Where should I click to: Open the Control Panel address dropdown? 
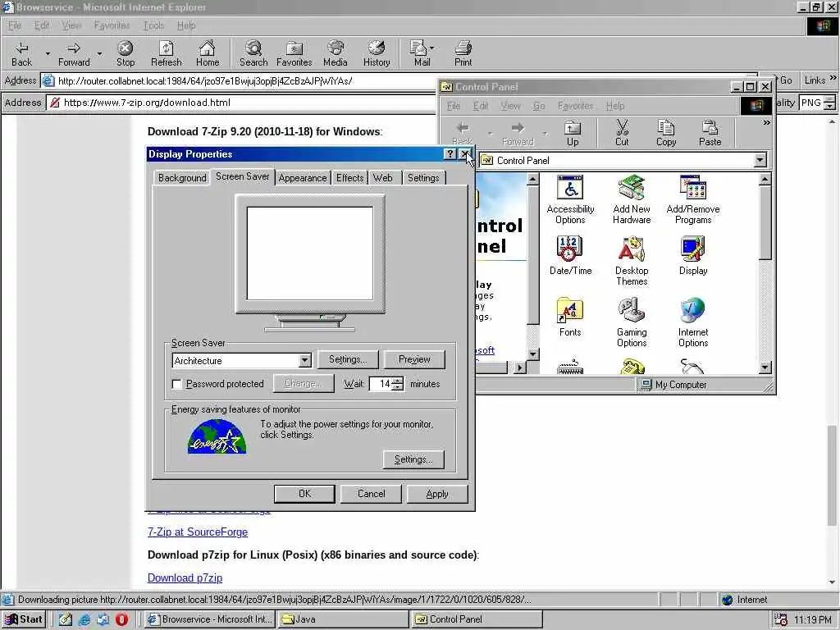click(x=760, y=160)
